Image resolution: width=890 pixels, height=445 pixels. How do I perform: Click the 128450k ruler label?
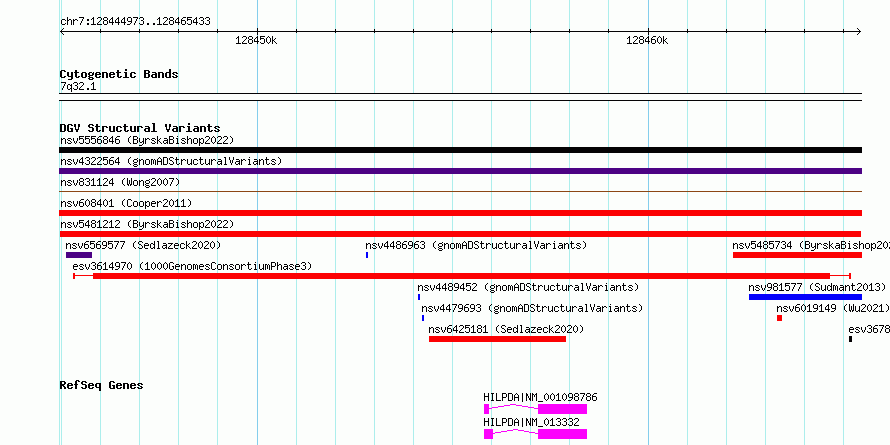point(256,40)
